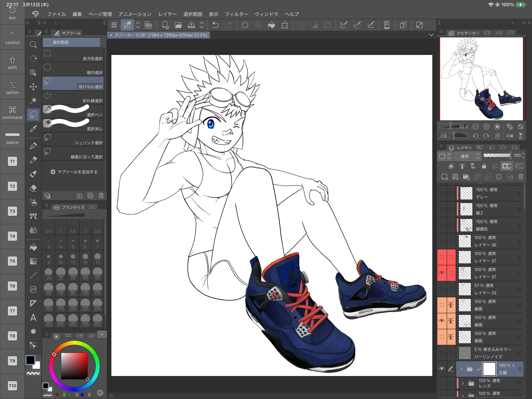The width and height of the screenshot is (532, 399).
Task: Click the Fill icon in command bar
Action: click(271, 25)
